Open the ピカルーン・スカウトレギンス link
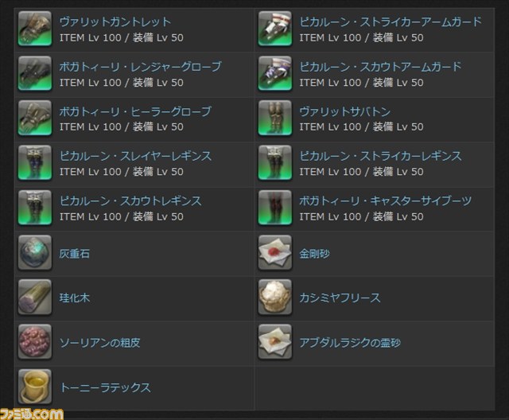509x420 pixels. click(130, 201)
